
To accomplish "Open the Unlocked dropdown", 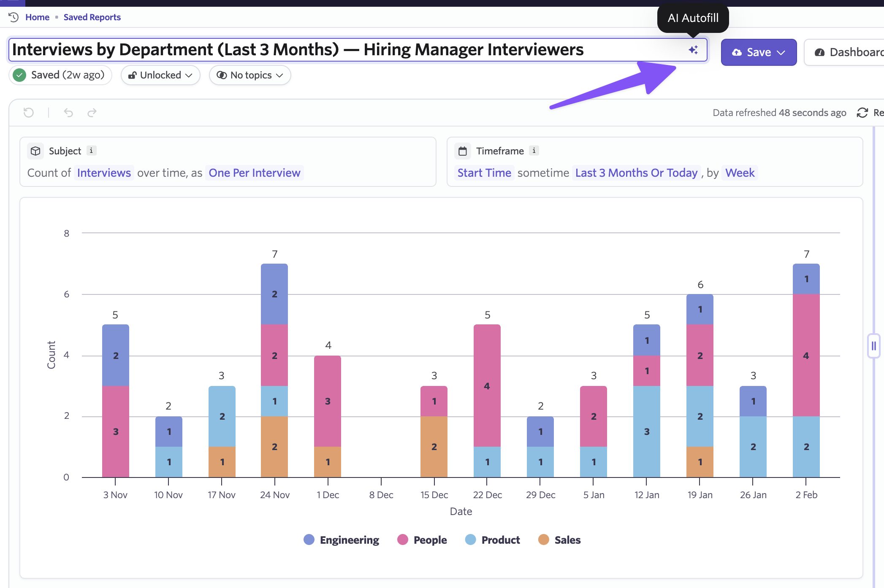I will click(160, 75).
